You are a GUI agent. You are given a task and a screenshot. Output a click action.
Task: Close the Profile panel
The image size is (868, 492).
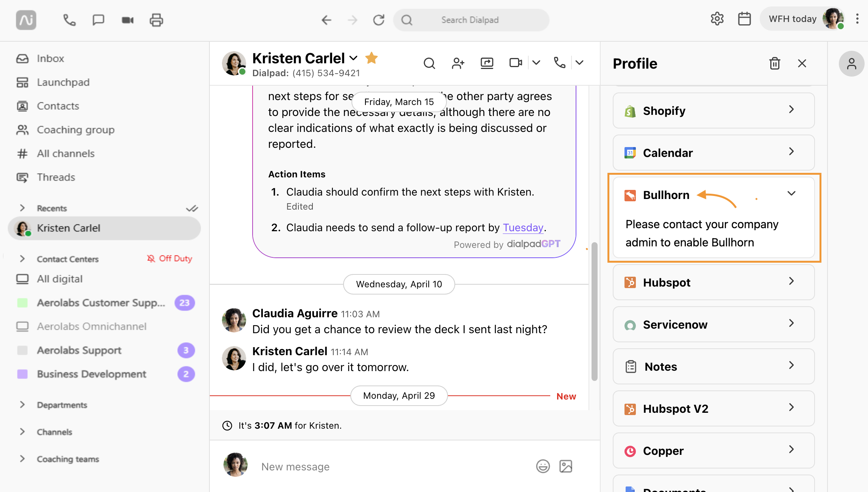[802, 63]
